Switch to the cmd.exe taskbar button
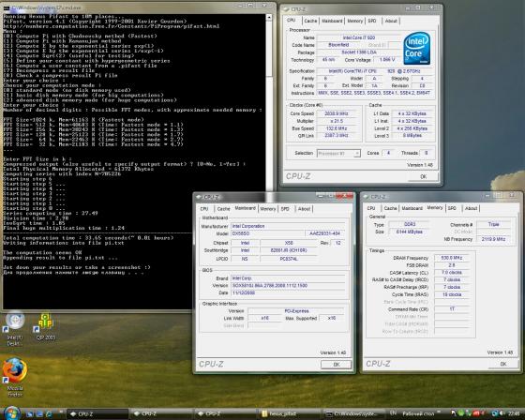This screenshot has height=420, width=525. [353, 414]
